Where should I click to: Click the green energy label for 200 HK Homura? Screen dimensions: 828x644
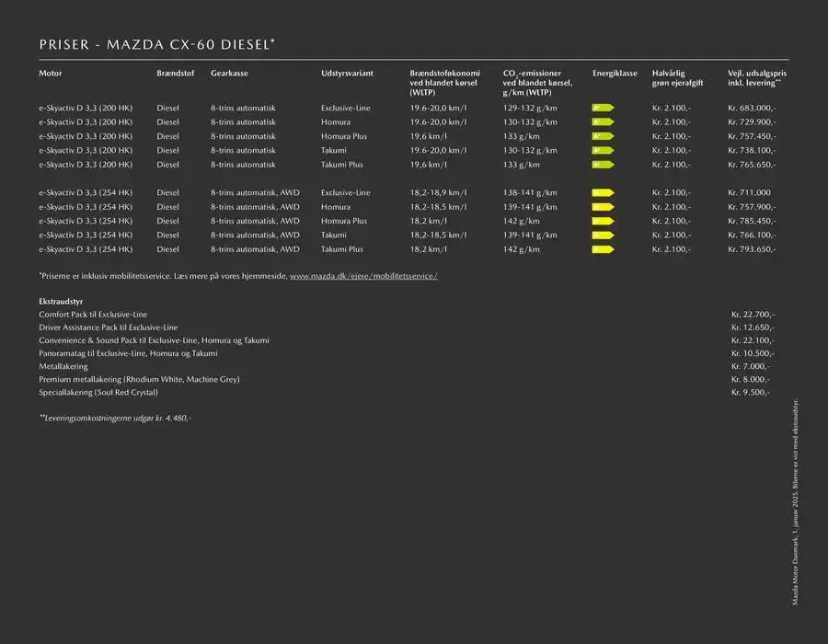pos(603,122)
